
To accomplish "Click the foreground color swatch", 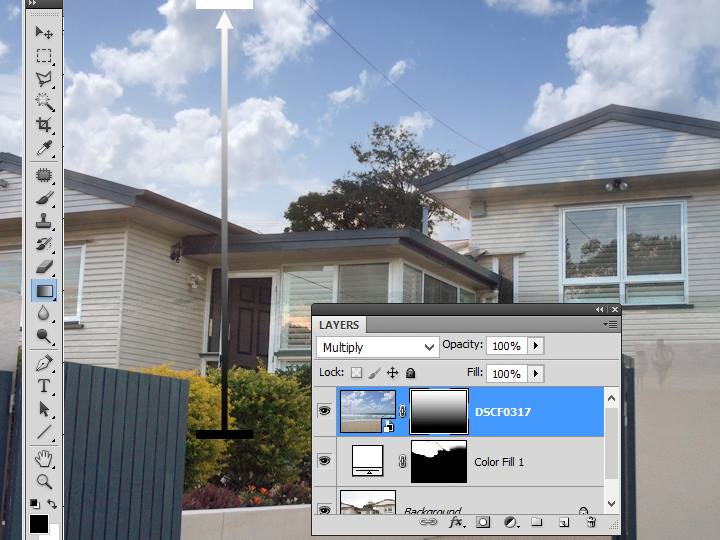I will point(38,524).
